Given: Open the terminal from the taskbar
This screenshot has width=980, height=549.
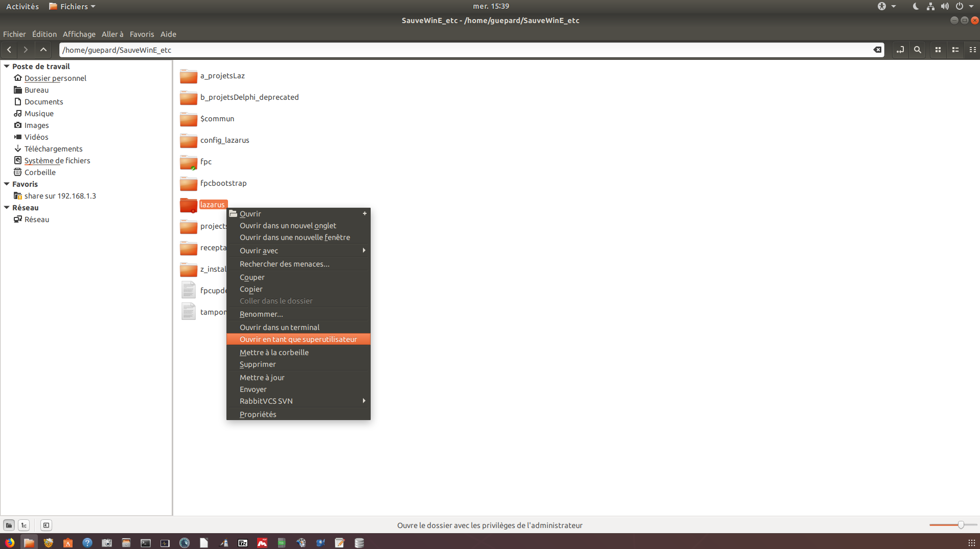Looking at the screenshot, I should pyautogui.click(x=146, y=542).
